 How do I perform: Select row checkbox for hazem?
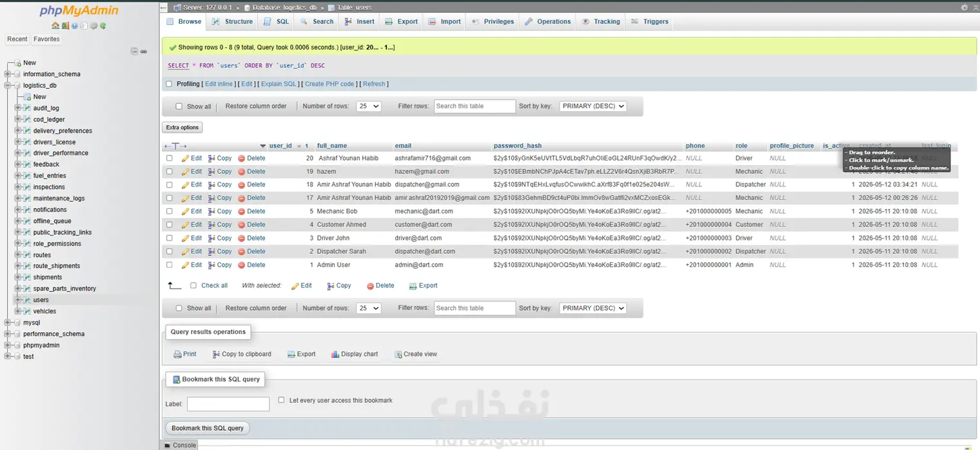[170, 171]
